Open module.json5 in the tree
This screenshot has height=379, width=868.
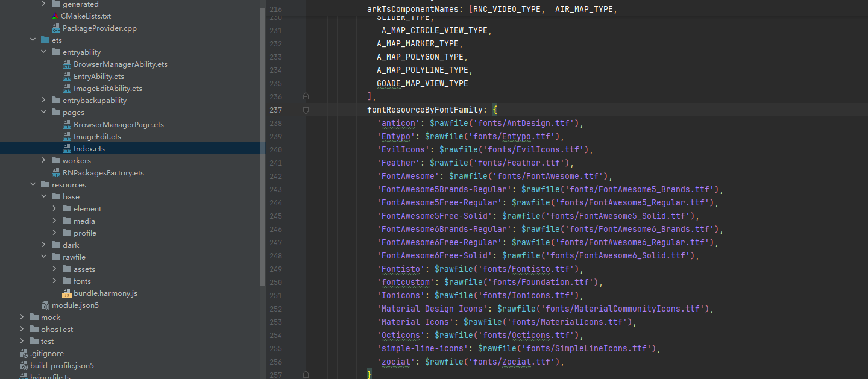(x=75, y=305)
